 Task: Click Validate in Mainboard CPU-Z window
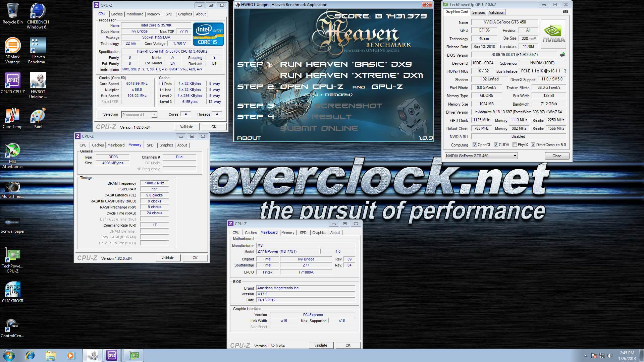[x=321, y=345]
